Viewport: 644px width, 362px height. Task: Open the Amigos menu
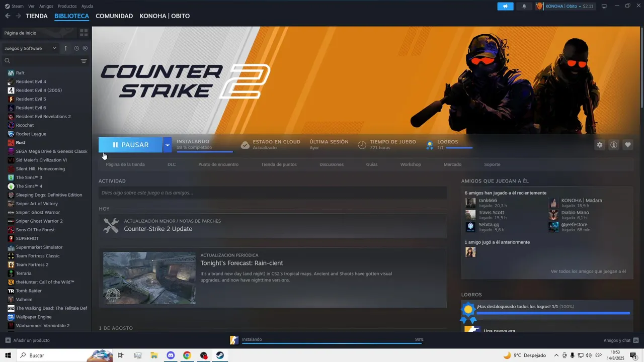46,6
